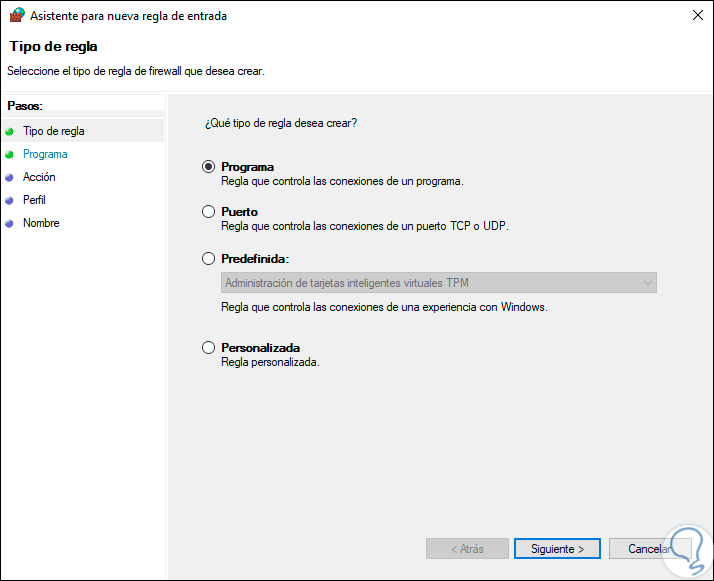
Task: Click the Atrás button
Action: coord(467,549)
